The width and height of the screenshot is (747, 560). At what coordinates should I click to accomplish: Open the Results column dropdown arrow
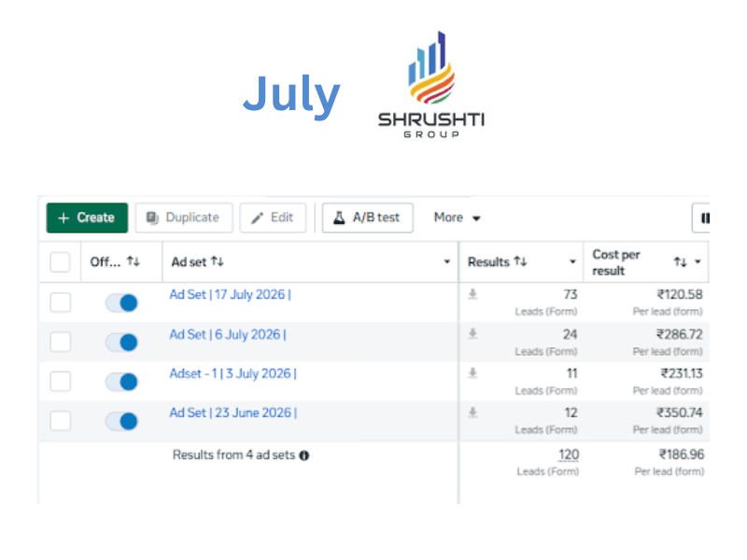(x=572, y=261)
